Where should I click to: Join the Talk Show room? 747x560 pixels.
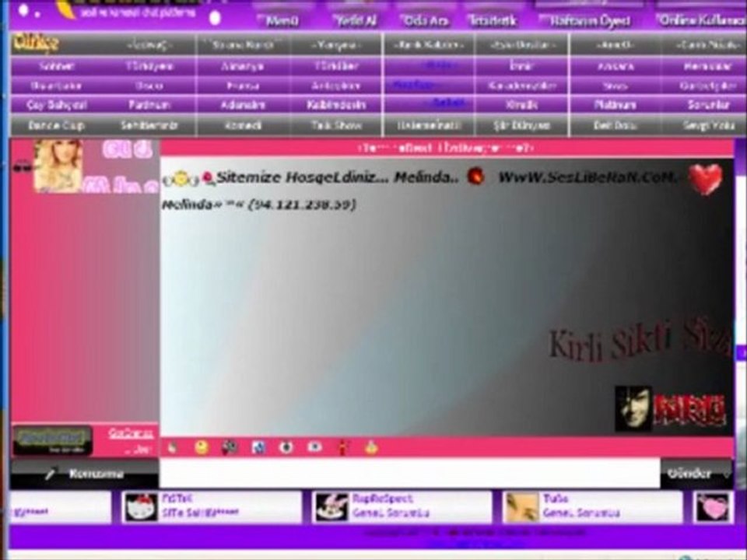pos(336,126)
